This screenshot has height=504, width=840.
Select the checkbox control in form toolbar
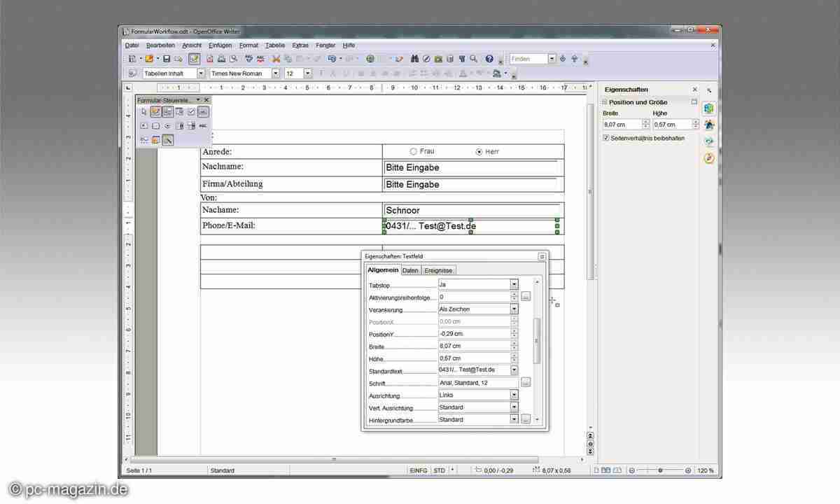[191, 112]
